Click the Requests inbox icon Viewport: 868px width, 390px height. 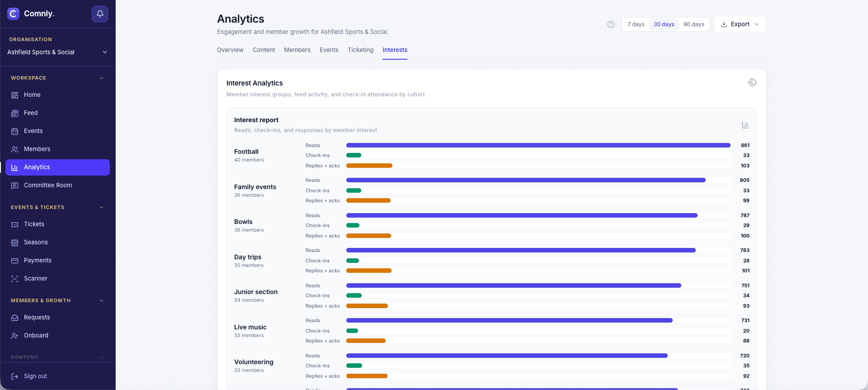click(15, 318)
